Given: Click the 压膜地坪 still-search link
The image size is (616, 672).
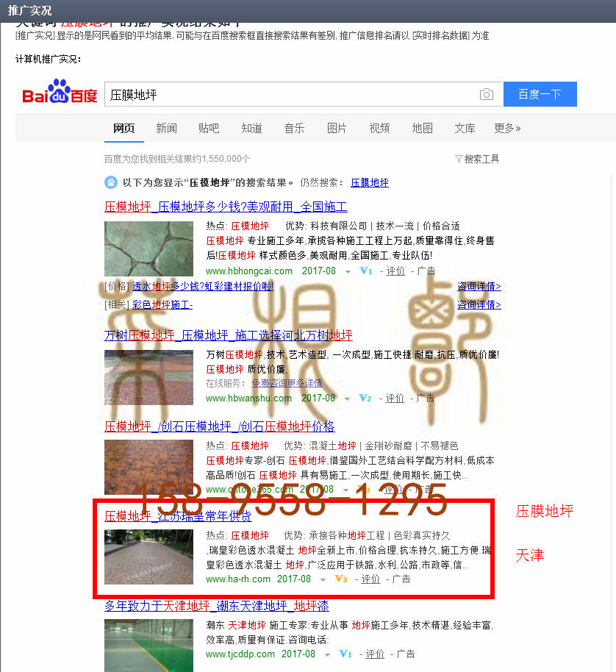Looking at the screenshot, I should 370,182.
